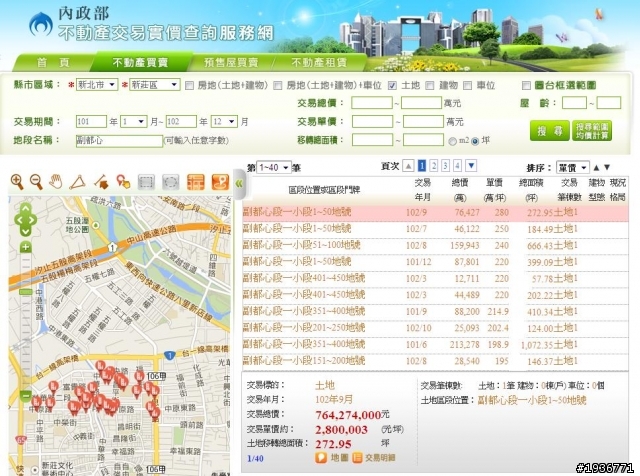640x476 pixels.
Task: Focus the 地段名稱 text field
Action: pos(119,141)
